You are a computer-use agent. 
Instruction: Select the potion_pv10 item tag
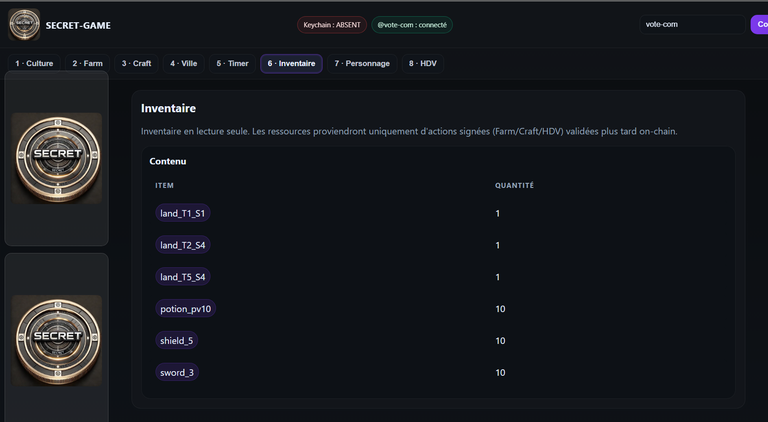pos(186,309)
